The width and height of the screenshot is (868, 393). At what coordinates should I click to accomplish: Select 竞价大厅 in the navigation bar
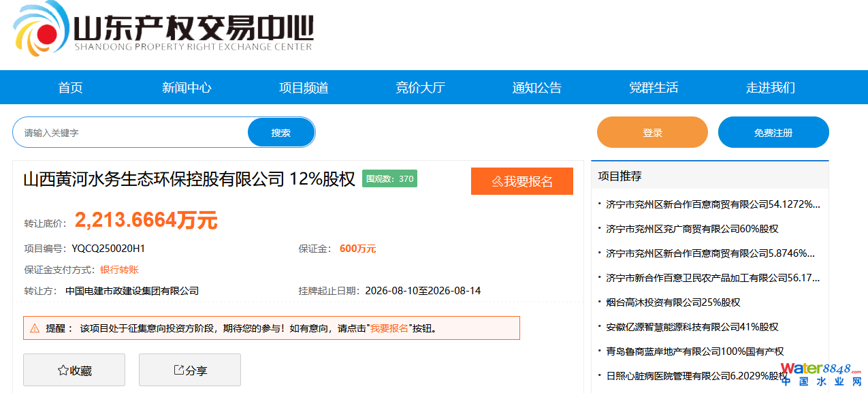point(420,87)
